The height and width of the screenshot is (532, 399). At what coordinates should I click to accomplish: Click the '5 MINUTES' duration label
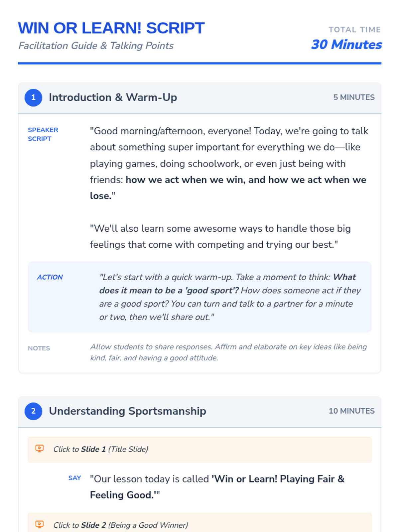pyautogui.click(x=354, y=97)
